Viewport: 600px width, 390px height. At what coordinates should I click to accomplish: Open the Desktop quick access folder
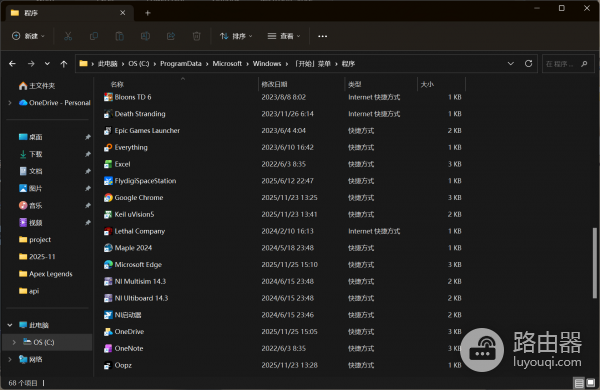(31, 137)
